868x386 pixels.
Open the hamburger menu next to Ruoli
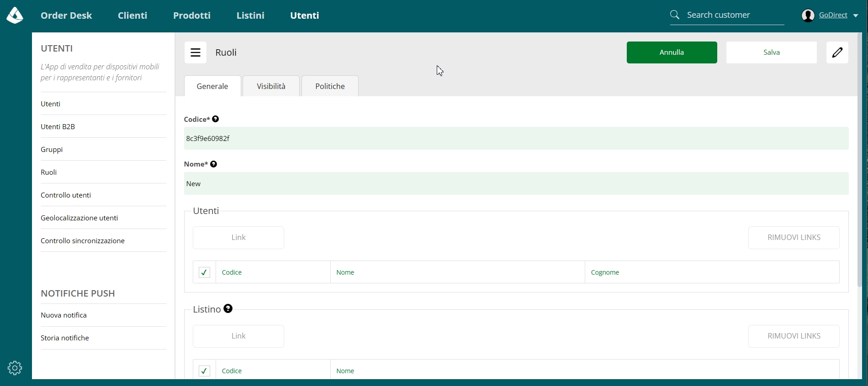(196, 52)
